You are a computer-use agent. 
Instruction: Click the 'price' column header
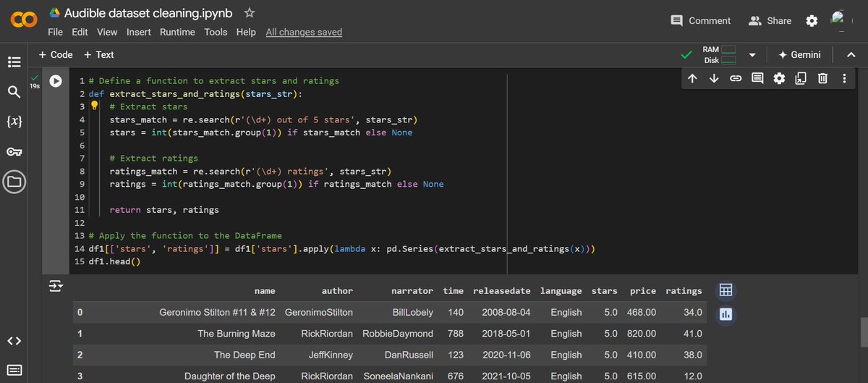point(643,291)
